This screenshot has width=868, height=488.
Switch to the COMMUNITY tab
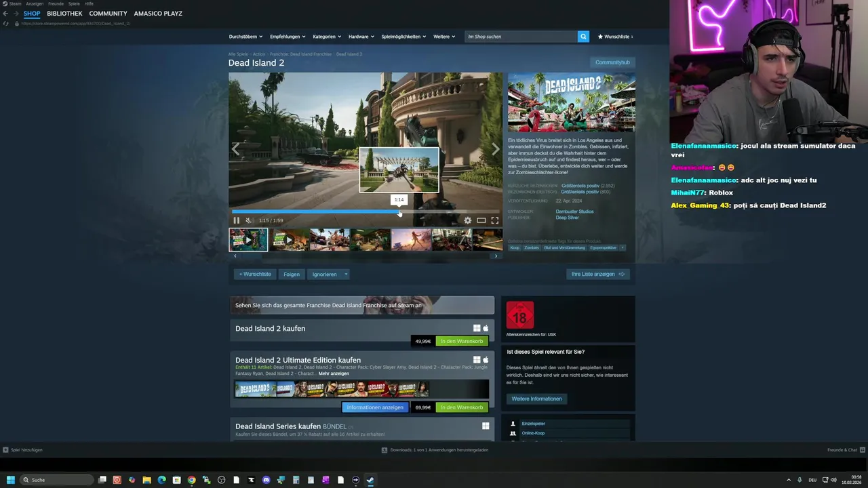pos(108,14)
